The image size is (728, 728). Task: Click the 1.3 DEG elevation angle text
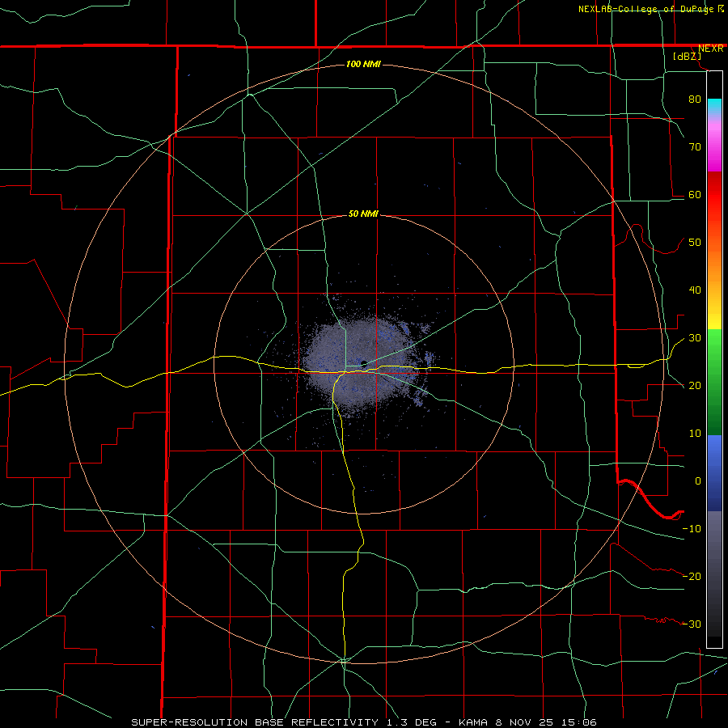point(412,722)
